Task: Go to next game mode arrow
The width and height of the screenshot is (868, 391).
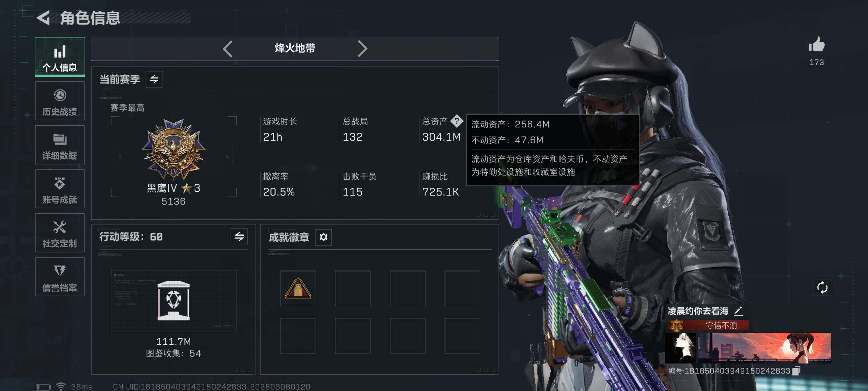Action: pyautogui.click(x=362, y=49)
